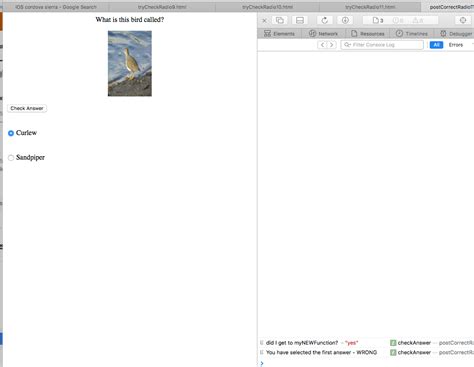Activate the element selection crosshair tool
This screenshot has height=367, width=474.
click(463, 21)
